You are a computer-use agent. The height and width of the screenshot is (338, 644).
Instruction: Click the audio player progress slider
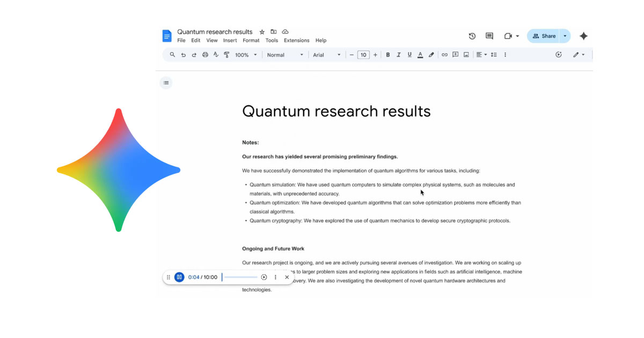coord(240,277)
